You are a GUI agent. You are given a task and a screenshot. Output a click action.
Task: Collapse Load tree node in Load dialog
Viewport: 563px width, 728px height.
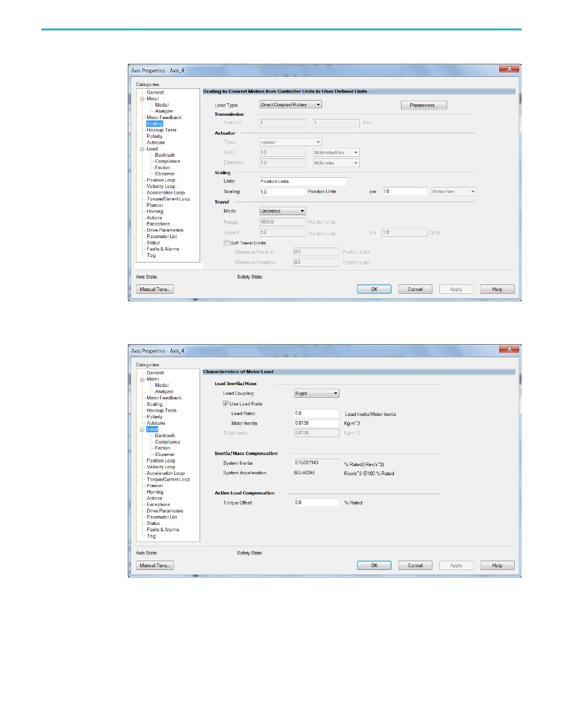tap(142, 429)
